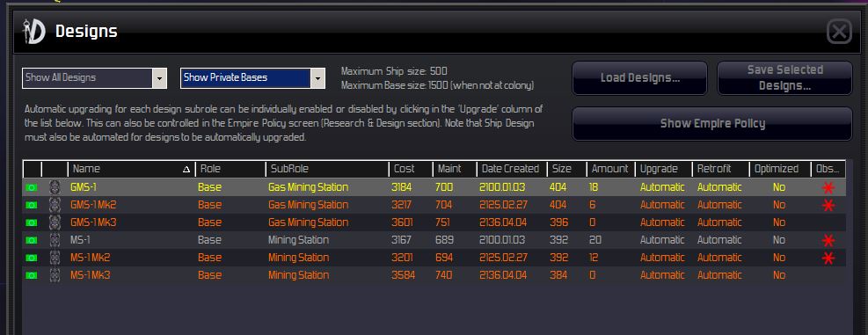Toggle Upgrade setting for GMS-1 Mk3

pos(662,222)
